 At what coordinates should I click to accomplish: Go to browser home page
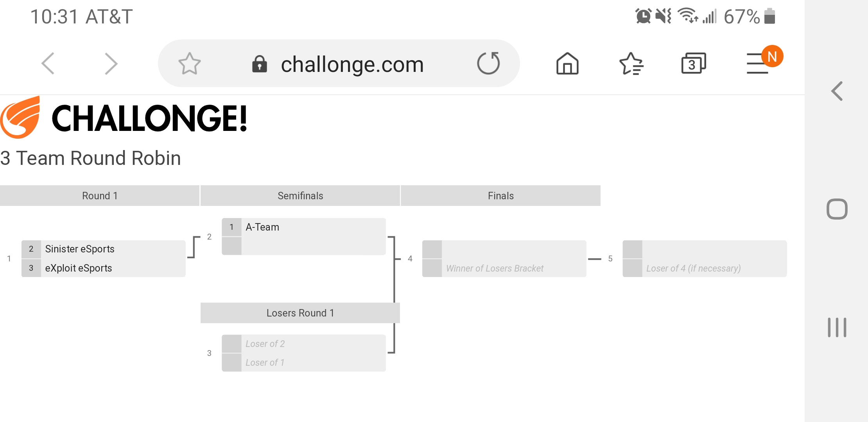tap(567, 63)
